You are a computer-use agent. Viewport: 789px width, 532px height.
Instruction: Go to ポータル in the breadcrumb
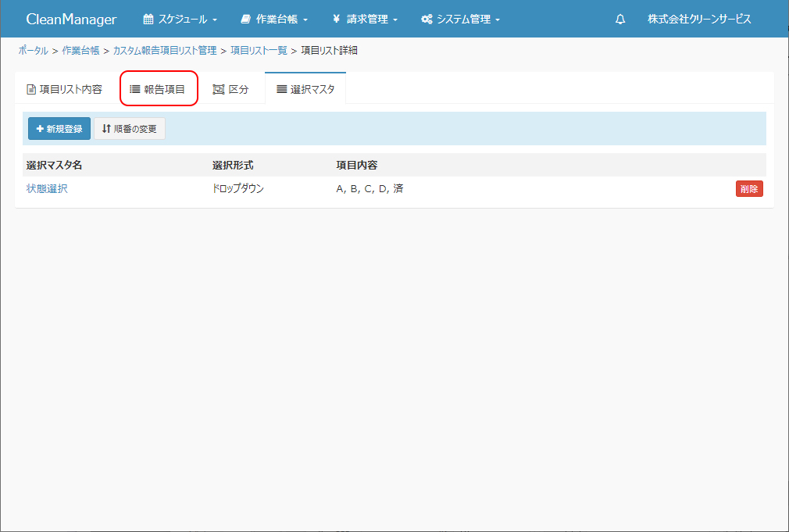pyautogui.click(x=33, y=51)
